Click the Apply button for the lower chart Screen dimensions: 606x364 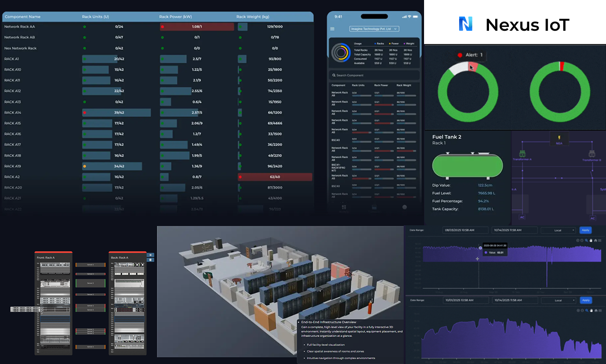click(586, 300)
